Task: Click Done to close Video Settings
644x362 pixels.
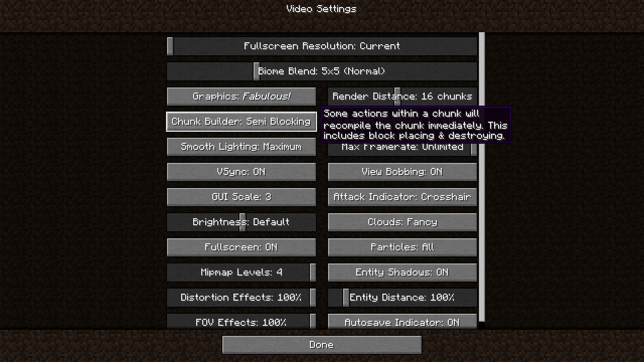Action: (322, 345)
